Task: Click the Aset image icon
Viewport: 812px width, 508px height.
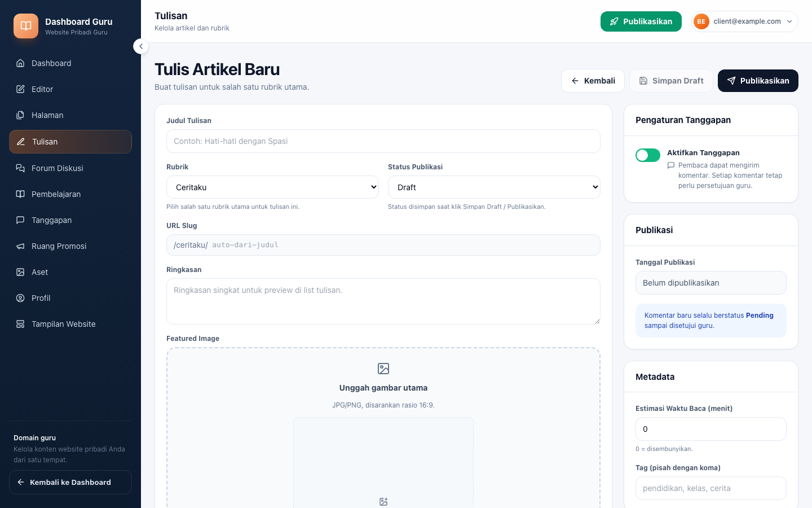Action: pos(20,272)
